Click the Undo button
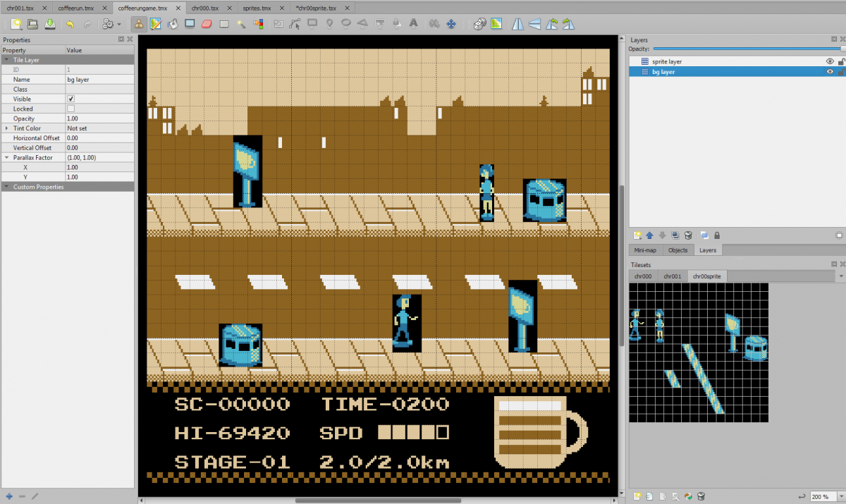The image size is (846, 504). tap(68, 23)
